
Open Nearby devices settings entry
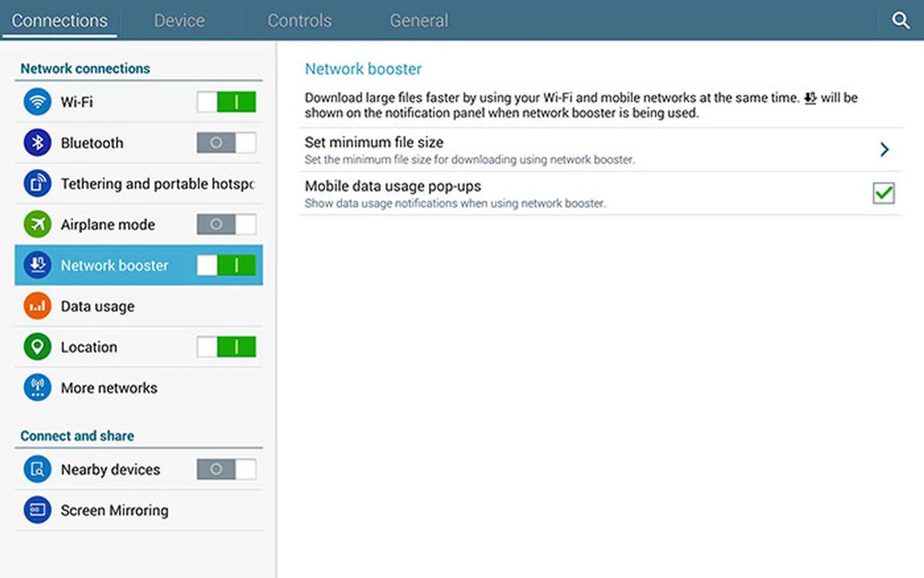click(x=110, y=470)
